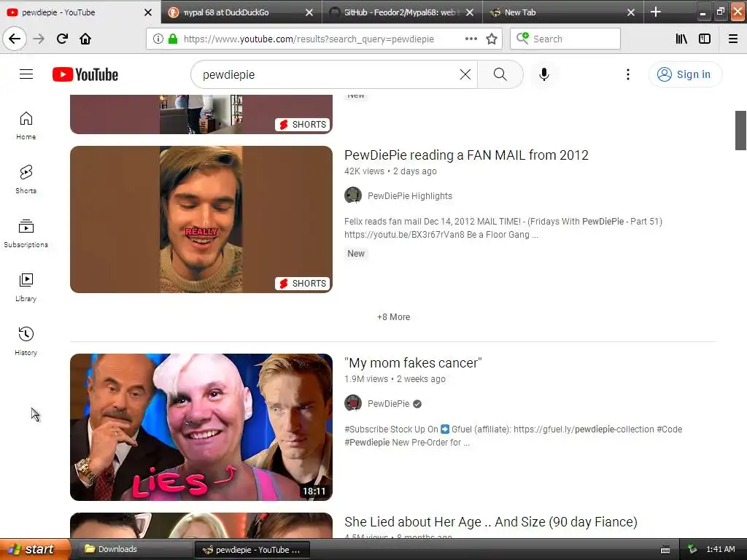Toggle the browser sidebar view
This screenshot has width=747, height=560.
coord(705,39)
